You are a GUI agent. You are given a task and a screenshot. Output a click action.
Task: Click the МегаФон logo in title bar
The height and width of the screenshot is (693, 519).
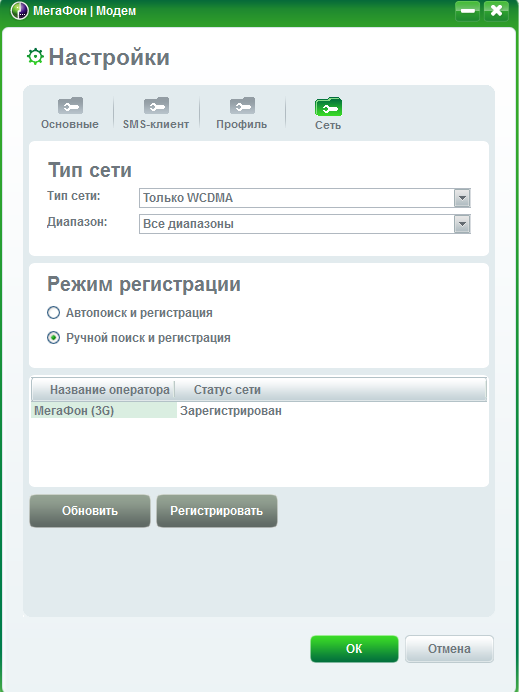pos(19,11)
